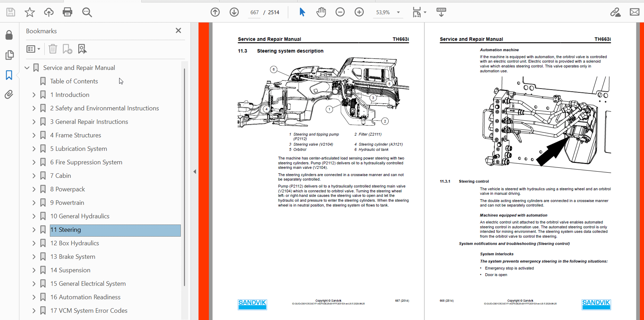Add the document to starred favorites
Image resolution: width=644 pixels, height=320 pixels.
tap(30, 12)
